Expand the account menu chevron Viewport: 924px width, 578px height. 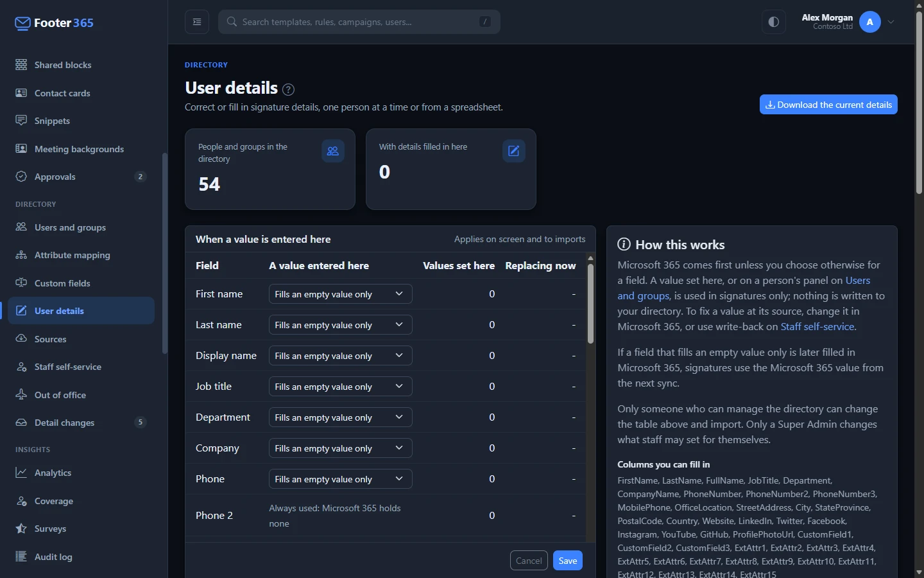(891, 22)
